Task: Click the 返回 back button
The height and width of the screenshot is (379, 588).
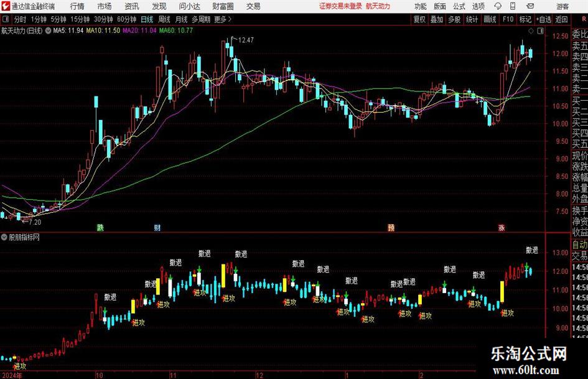Action: coord(561,19)
